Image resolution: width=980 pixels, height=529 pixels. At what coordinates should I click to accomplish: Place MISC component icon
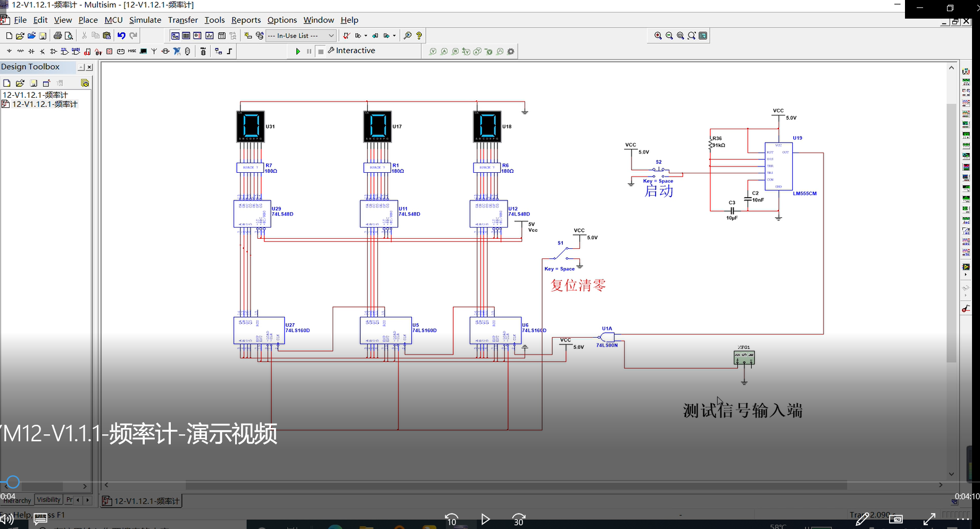coord(132,51)
